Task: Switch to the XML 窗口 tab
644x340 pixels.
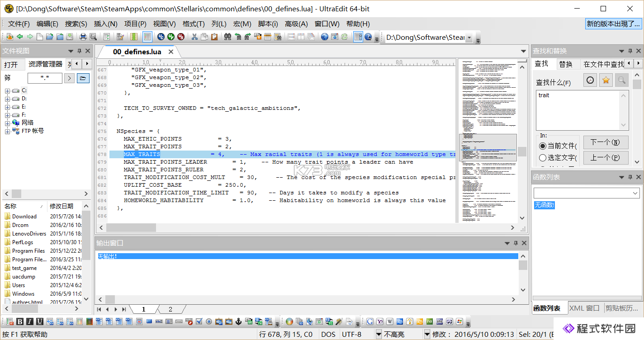Action: [584, 308]
